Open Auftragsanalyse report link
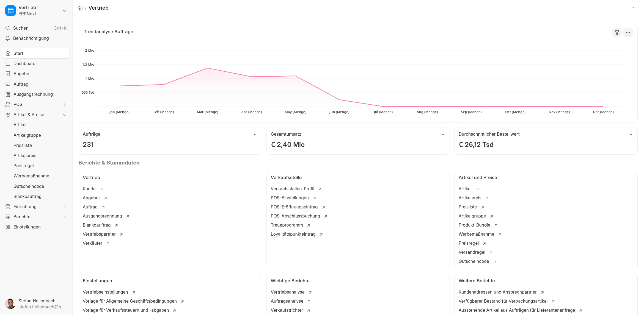 287,301
